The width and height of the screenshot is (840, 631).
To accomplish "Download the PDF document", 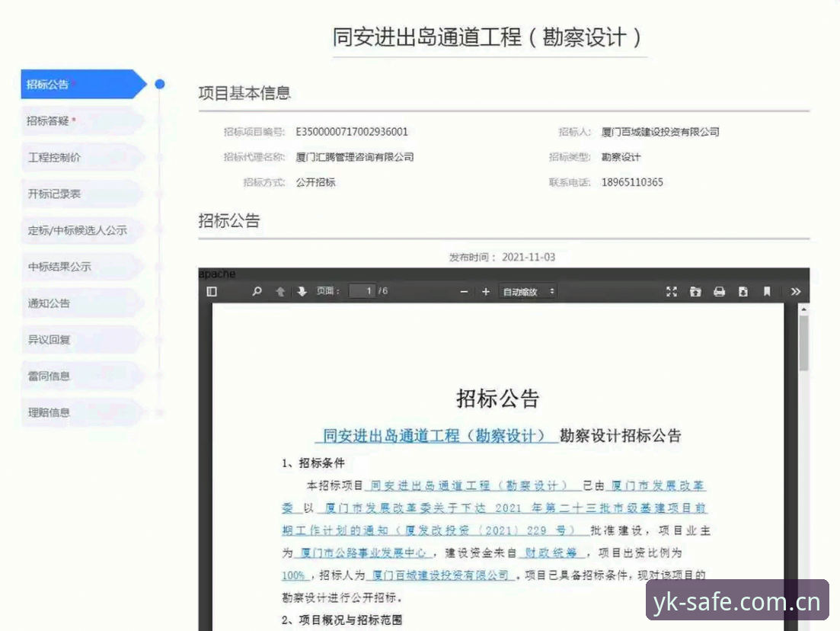I will click(743, 291).
